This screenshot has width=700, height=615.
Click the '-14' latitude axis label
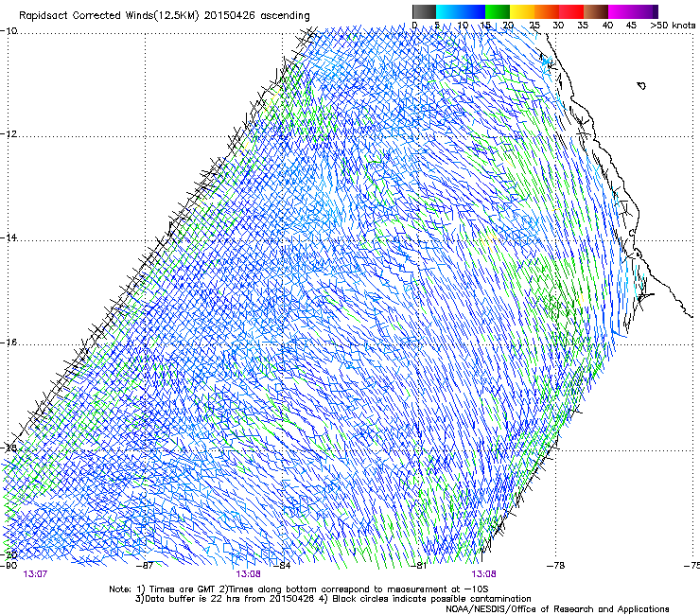[x=9, y=237]
